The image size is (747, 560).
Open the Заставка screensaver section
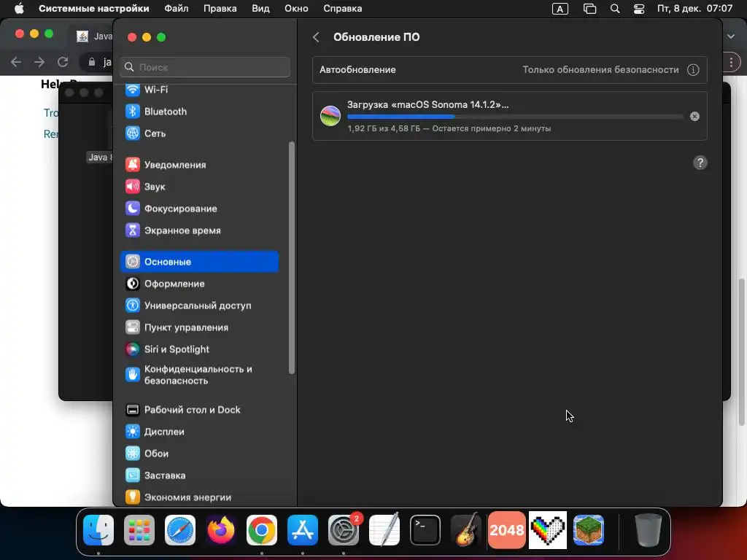point(199,475)
